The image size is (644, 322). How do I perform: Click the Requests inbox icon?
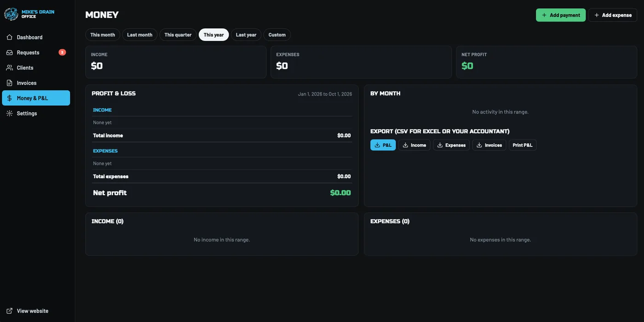point(9,52)
